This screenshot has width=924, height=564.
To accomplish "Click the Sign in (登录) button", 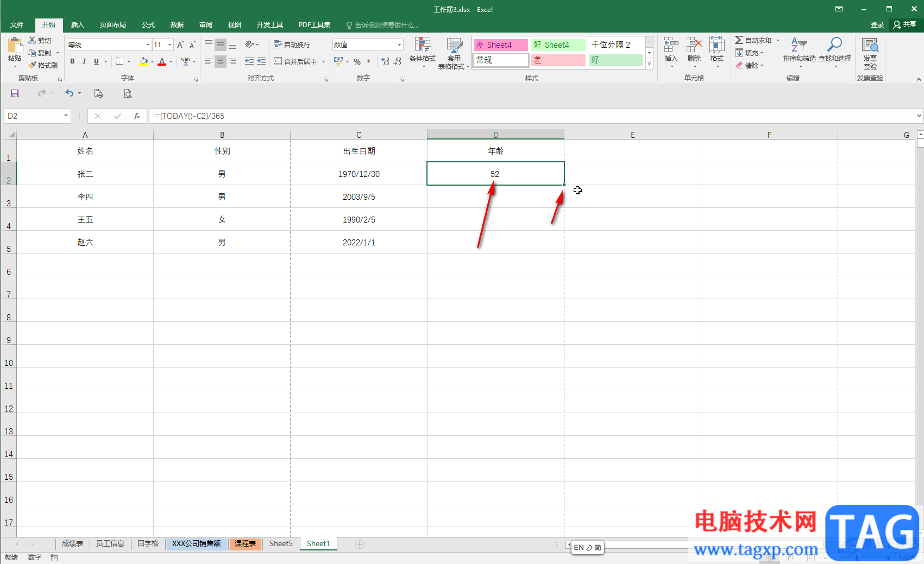I will point(877,25).
